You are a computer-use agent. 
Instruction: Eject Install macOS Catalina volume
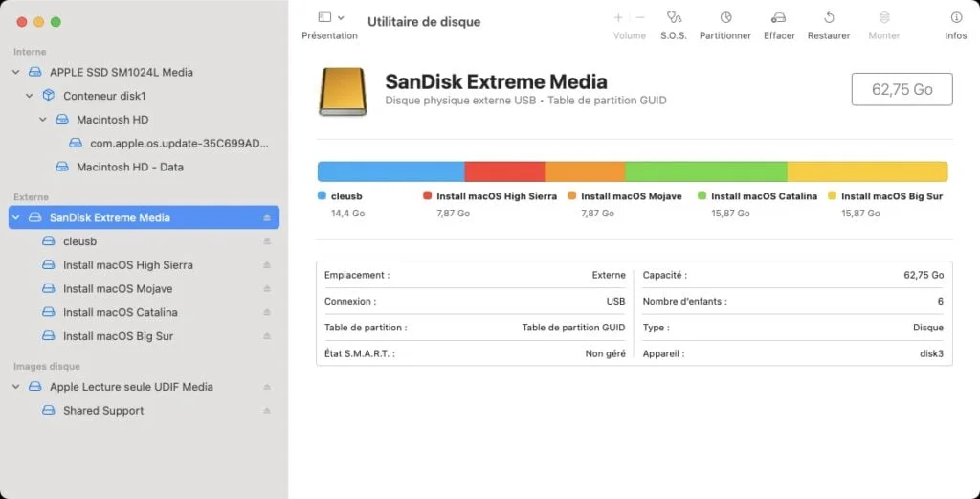click(x=267, y=312)
